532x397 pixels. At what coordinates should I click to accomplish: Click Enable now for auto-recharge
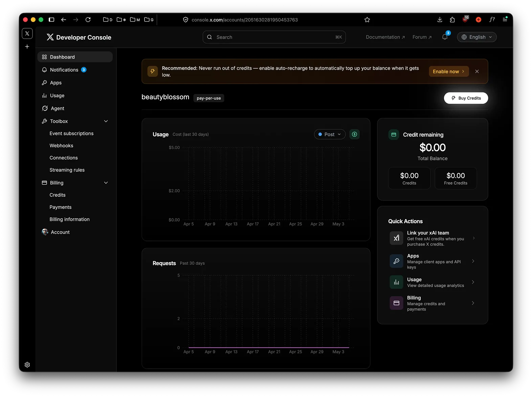click(449, 71)
